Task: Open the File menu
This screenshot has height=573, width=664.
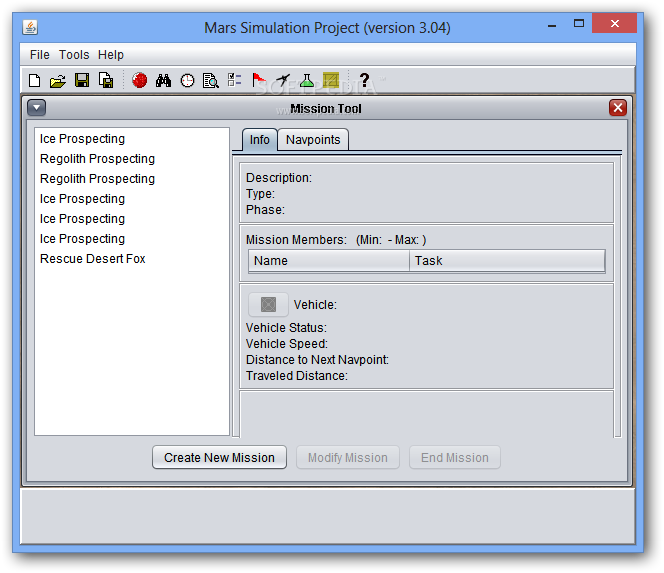Action: click(x=40, y=55)
